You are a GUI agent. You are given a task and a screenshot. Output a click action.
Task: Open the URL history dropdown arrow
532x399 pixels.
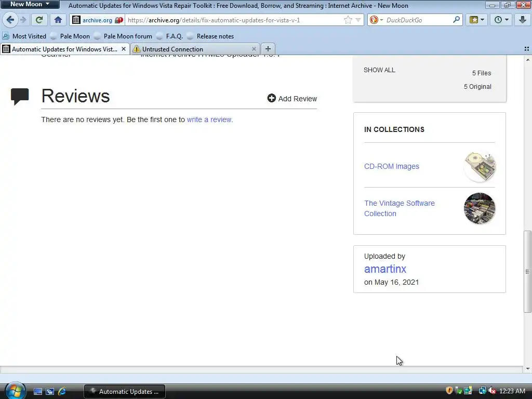pos(358,20)
